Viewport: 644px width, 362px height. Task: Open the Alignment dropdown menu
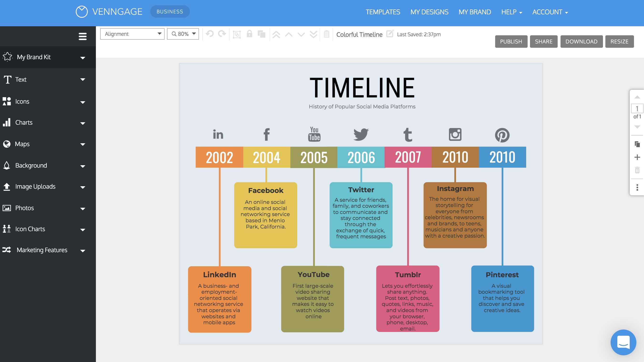coord(132,34)
